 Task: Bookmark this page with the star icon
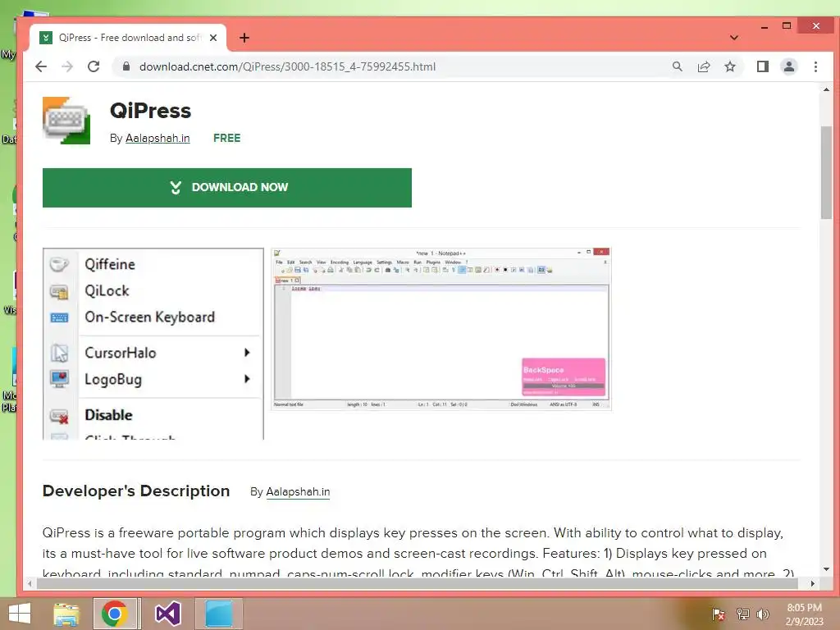coord(729,66)
